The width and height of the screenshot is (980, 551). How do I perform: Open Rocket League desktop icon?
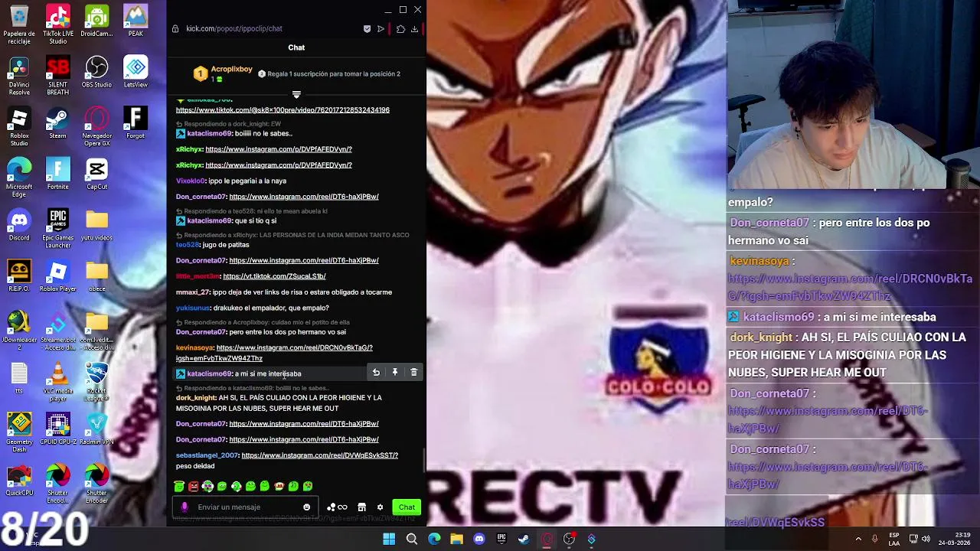point(96,382)
